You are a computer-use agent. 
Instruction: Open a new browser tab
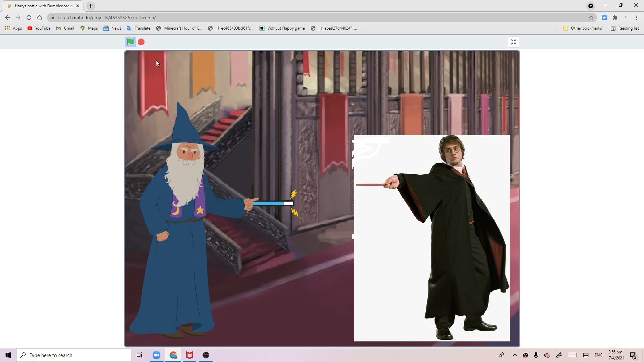91,6
